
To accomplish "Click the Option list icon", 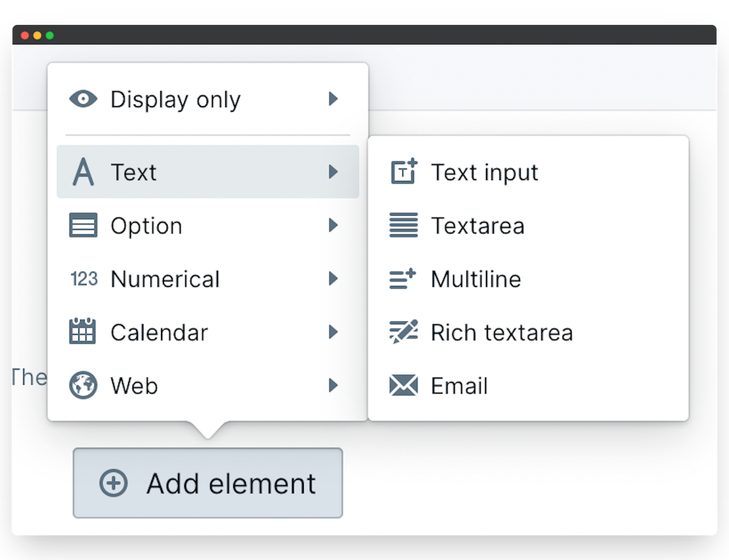I will 83,225.
